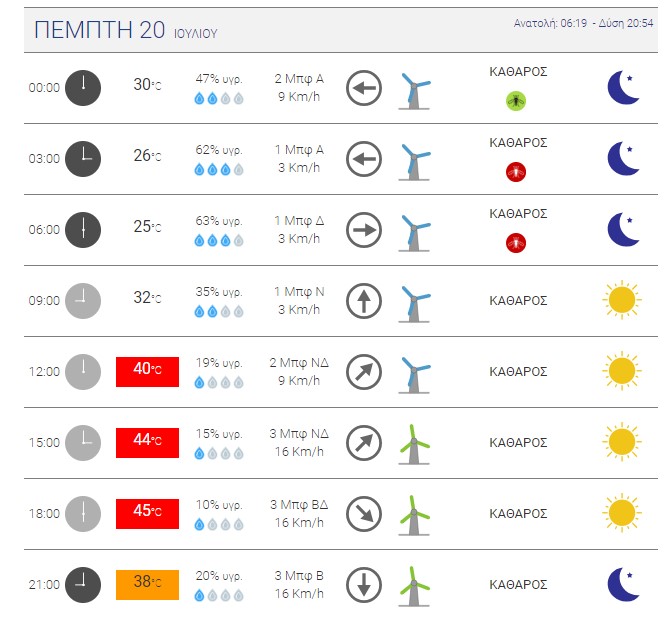The width and height of the screenshot is (672, 617).
Task: Click the moon icon in the 21:00 row
Action: click(x=624, y=584)
